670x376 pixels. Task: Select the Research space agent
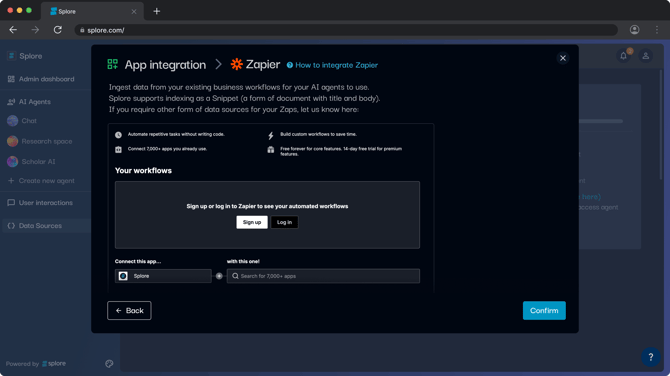pyautogui.click(x=47, y=141)
